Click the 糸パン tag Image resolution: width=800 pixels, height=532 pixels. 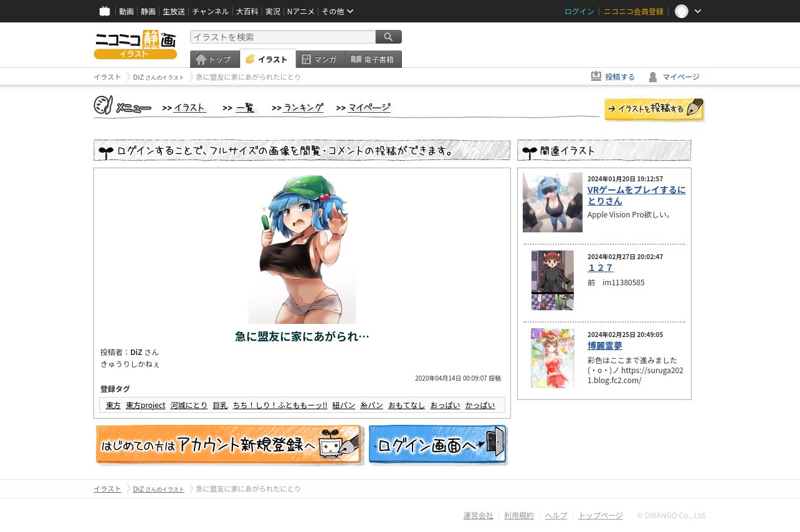click(372, 406)
